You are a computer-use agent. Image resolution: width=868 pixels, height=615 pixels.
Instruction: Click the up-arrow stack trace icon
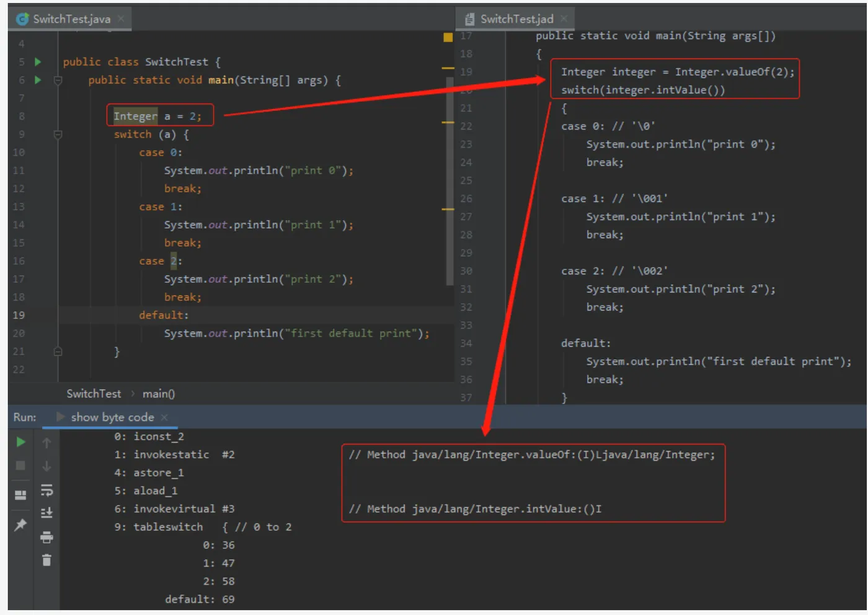(x=46, y=443)
